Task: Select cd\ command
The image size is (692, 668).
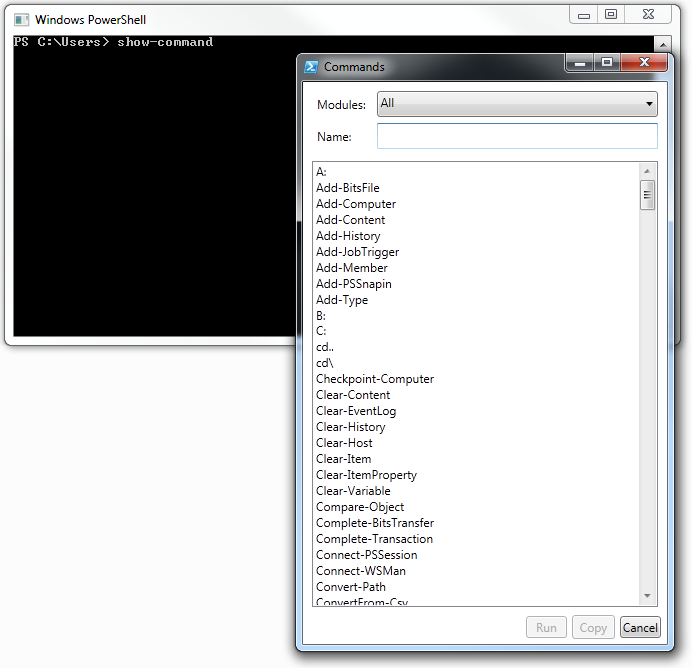Action: coord(325,363)
